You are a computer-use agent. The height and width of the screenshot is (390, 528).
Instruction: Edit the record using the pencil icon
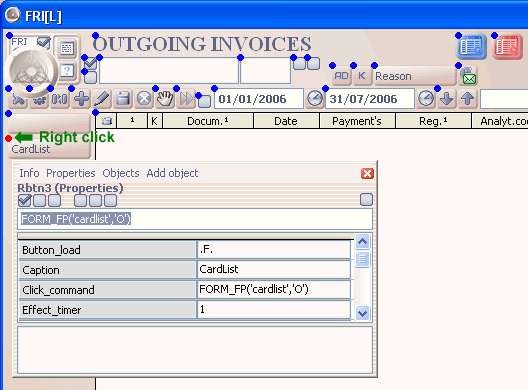[x=102, y=99]
